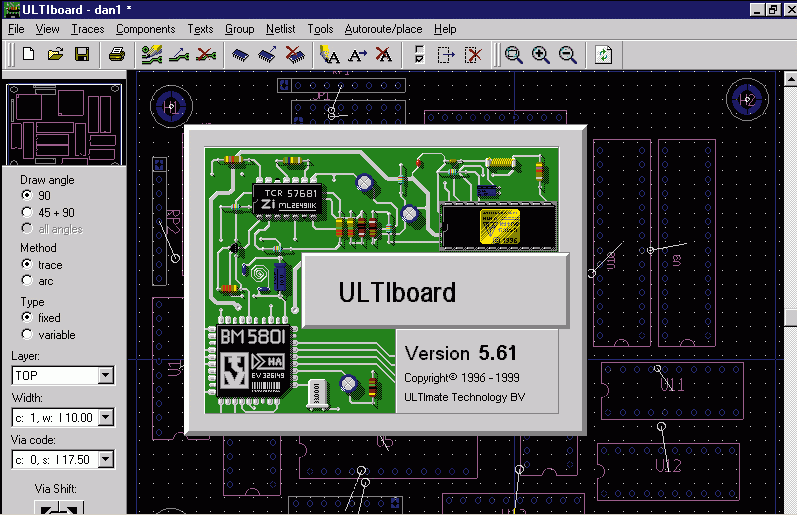The height and width of the screenshot is (515, 797).
Task: Select the delete component tool
Action: pyautogui.click(x=295, y=54)
